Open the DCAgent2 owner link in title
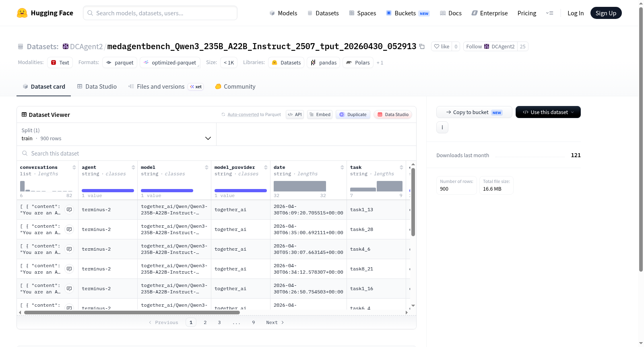644x347 pixels. point(86,46)
